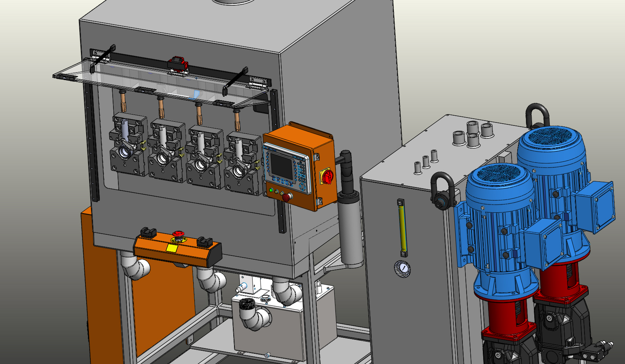The width and height of the screenshot is (625, 364).
Task: Pick the leftmost white elbow drain pipe
Action: click(x=135, y=266)
